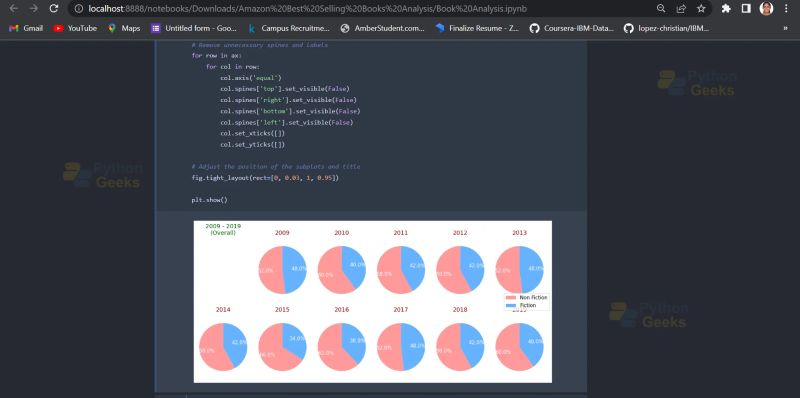This screenshot has width=800, height=398.
Task: Open the Coursera-IBM-Data GitHub bookmark
Action: point(571,29)
